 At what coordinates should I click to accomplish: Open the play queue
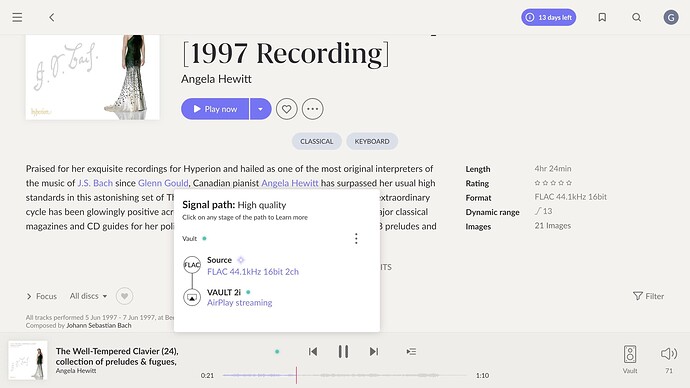coord(411,351)
